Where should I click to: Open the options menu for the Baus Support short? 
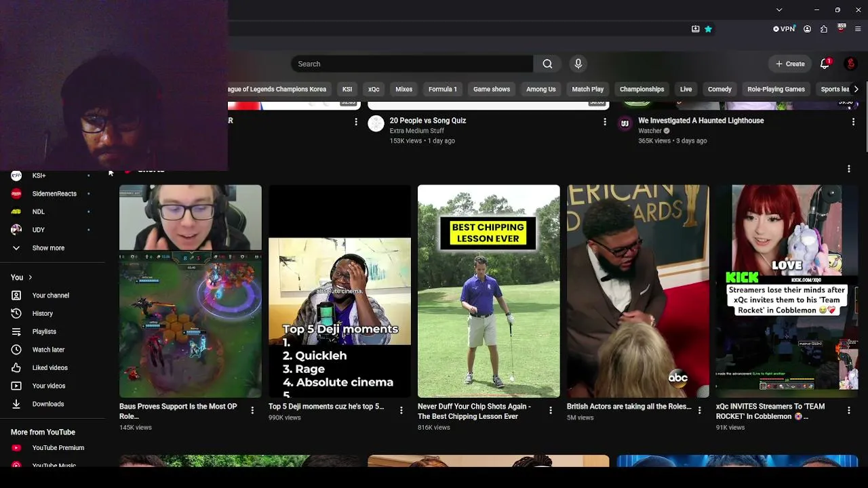point(252,410)
